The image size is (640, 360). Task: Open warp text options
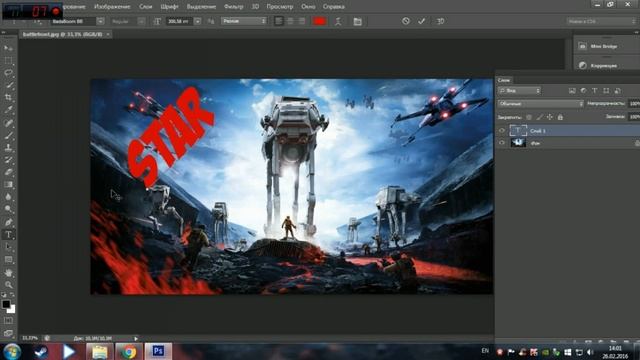tap(338, 21)
